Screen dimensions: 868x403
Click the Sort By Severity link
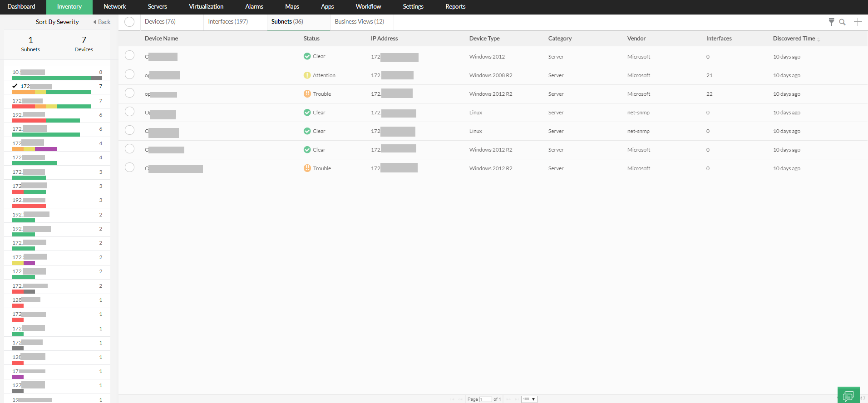(57, 22)
